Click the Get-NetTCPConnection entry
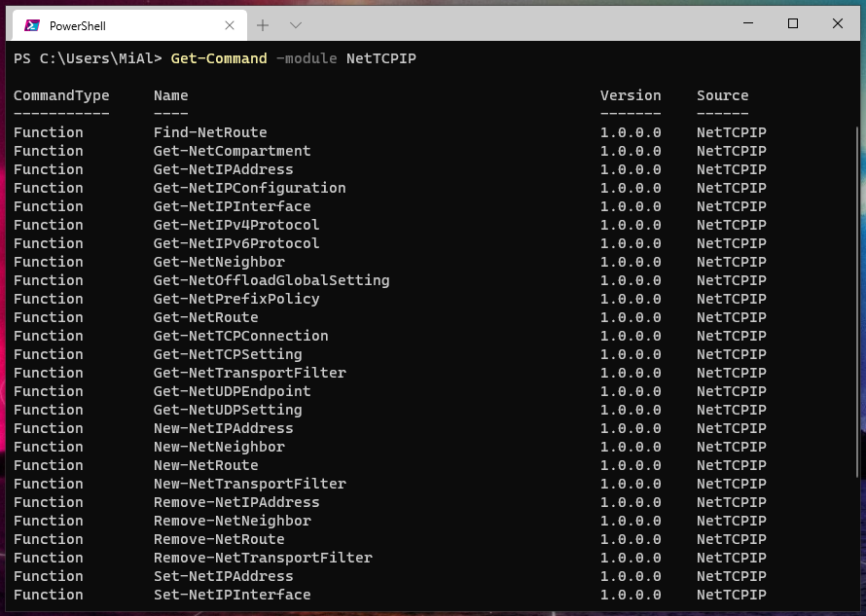Viewport: 866px width, 616px height. coord(240,336)
